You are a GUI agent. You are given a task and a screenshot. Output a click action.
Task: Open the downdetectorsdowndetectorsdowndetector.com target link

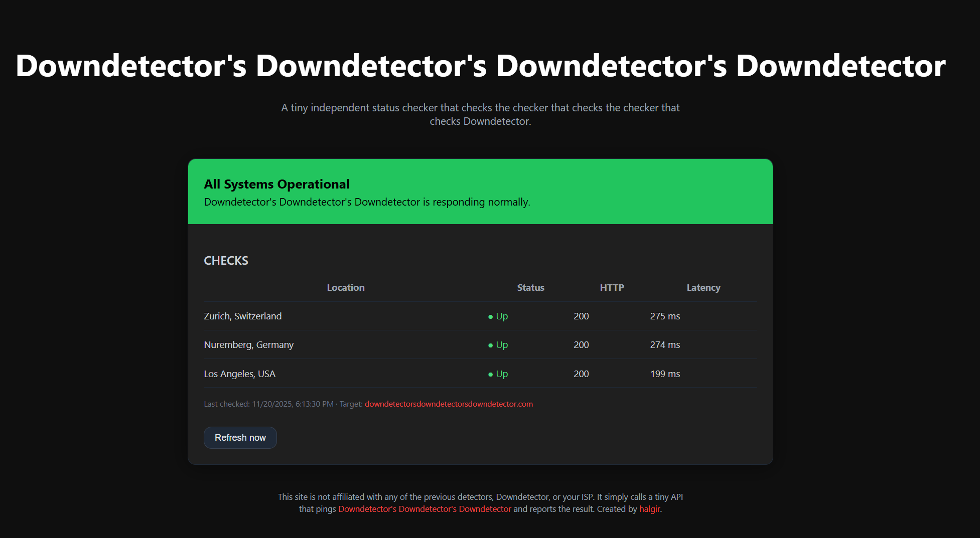pyautogui.click(x=449, y=404)
